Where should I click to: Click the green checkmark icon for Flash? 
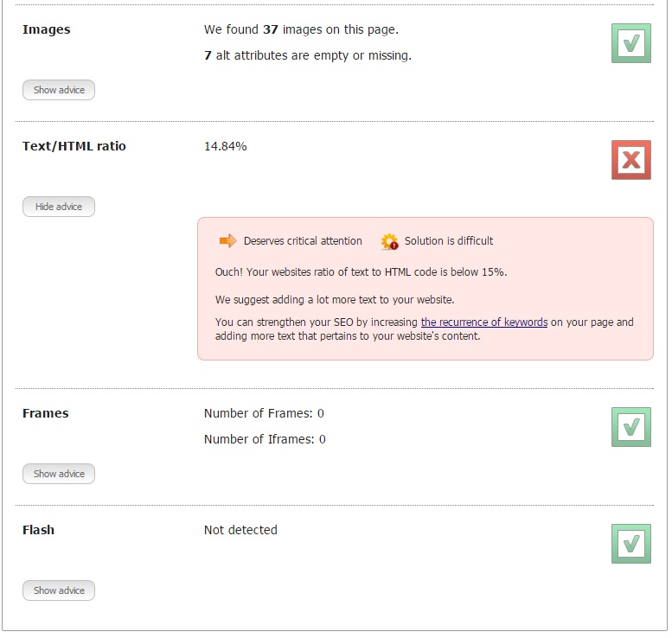[x=630, y=544]
